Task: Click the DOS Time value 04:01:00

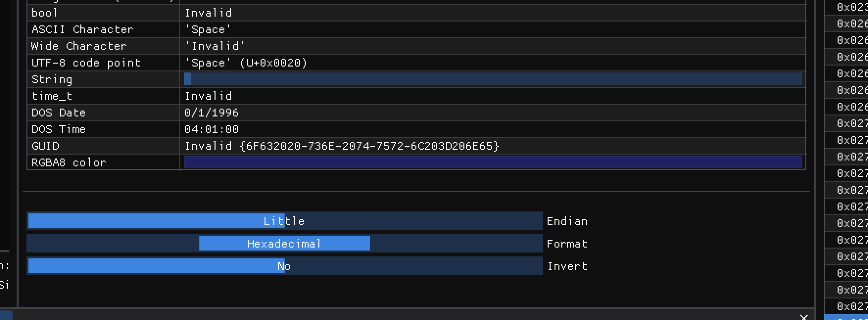Action: 211,129
